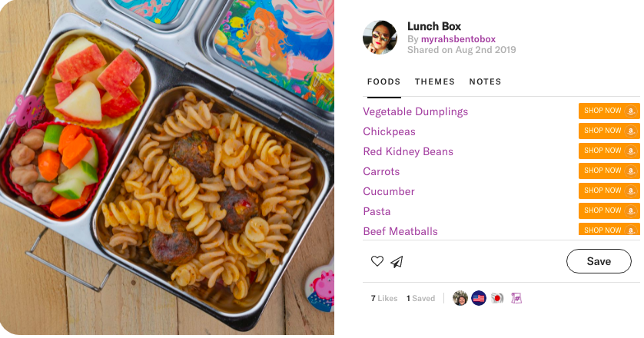Enlarge the pasta lunch box photo
The height and width of the screenshot is (338, 644).
tap(167, 167)
